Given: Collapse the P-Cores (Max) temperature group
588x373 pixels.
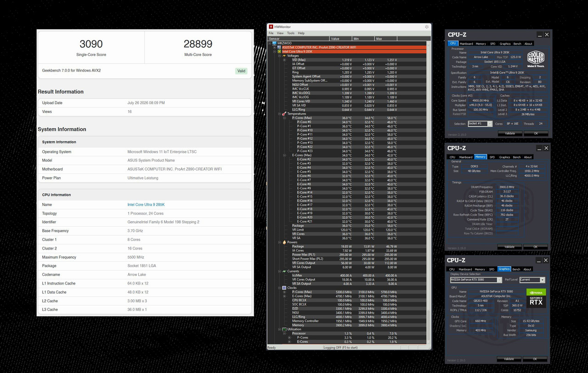Looking at the screenshot, I should [284, 118].
